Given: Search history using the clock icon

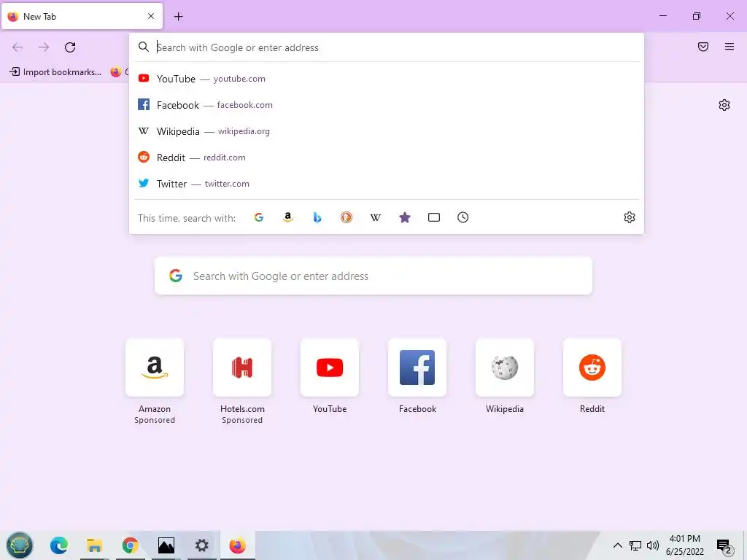Looking at the screenshot, I should 462,217.
